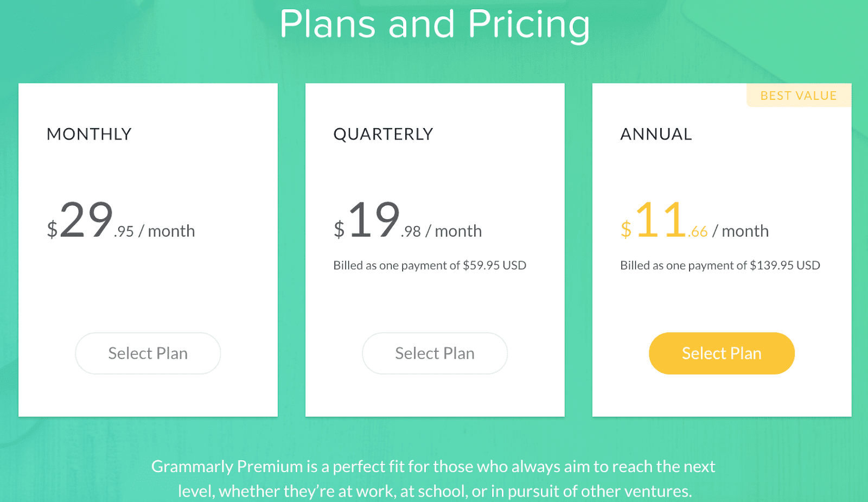
Task: Click the yellow .66 cents in Annual price
Action: [698, 232]
